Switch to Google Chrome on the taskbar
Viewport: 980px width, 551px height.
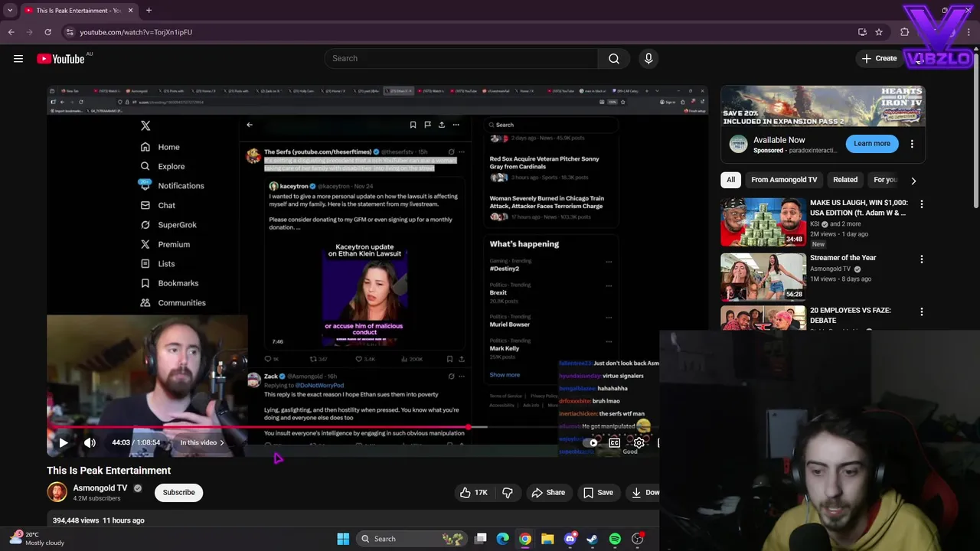(525, 539)
